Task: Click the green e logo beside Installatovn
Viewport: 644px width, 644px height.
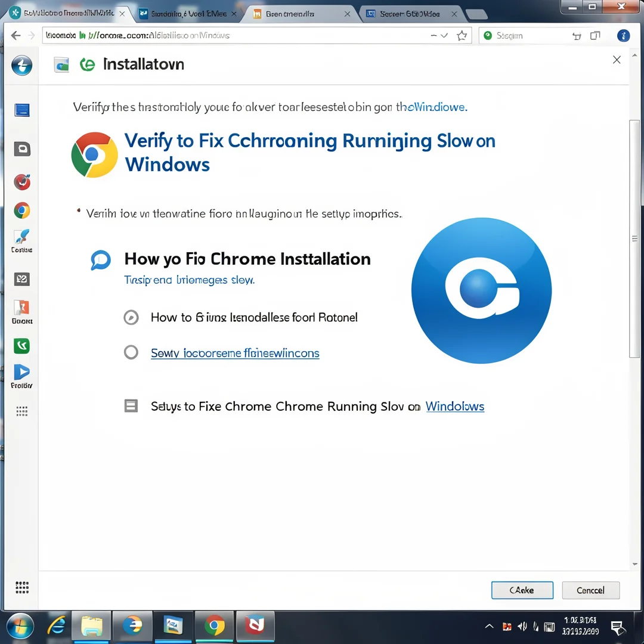Action: click(87, 64)
